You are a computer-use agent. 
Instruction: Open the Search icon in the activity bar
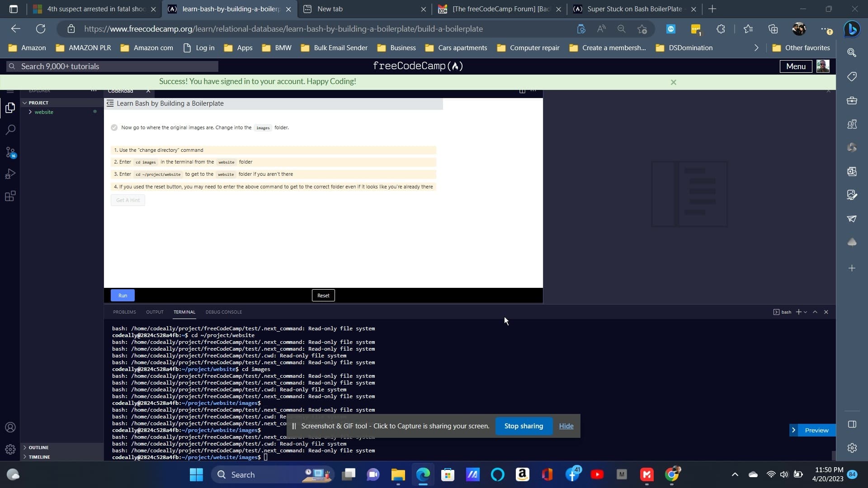pos(10,130)
